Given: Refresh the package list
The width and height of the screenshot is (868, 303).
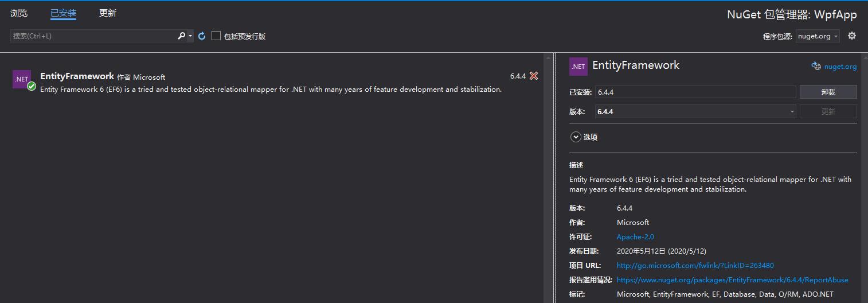Looking at the screenshot, I should point(202,36).
